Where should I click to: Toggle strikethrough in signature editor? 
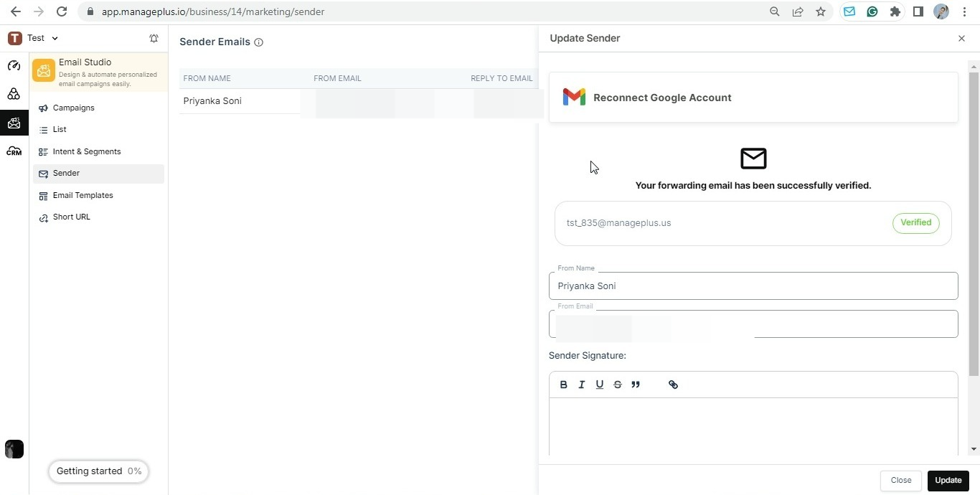(x=618, y=385)
